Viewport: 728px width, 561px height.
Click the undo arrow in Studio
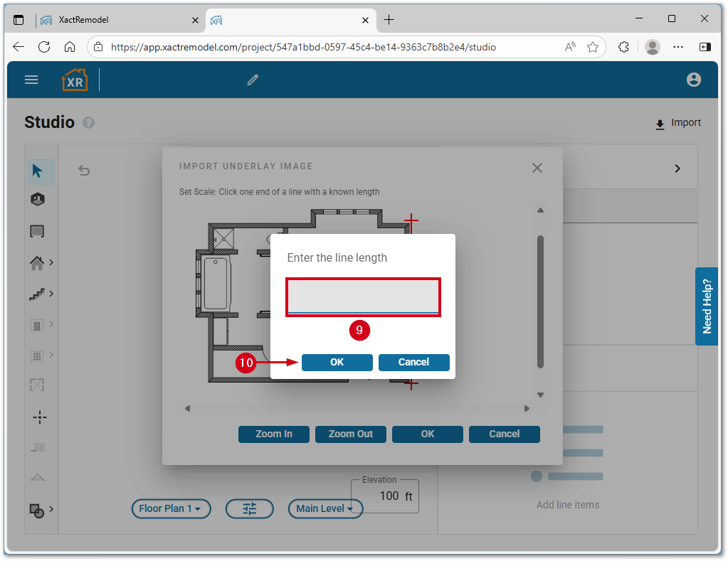(84, 170)
